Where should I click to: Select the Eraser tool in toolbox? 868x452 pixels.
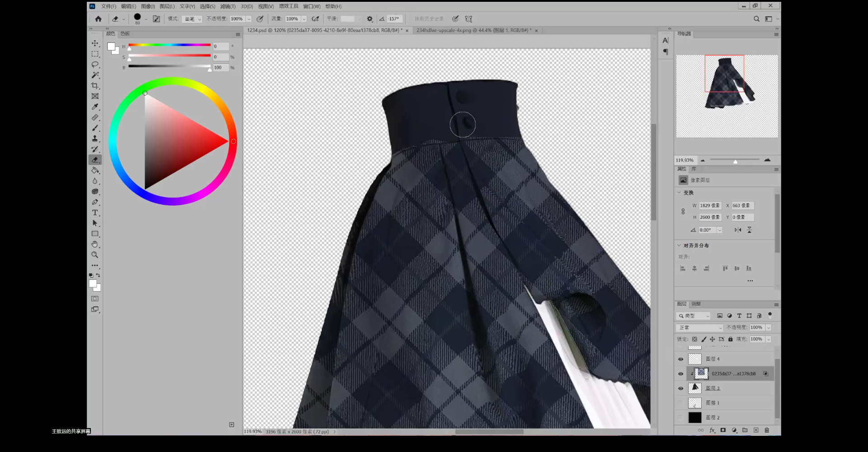click(x=95, y=160)
